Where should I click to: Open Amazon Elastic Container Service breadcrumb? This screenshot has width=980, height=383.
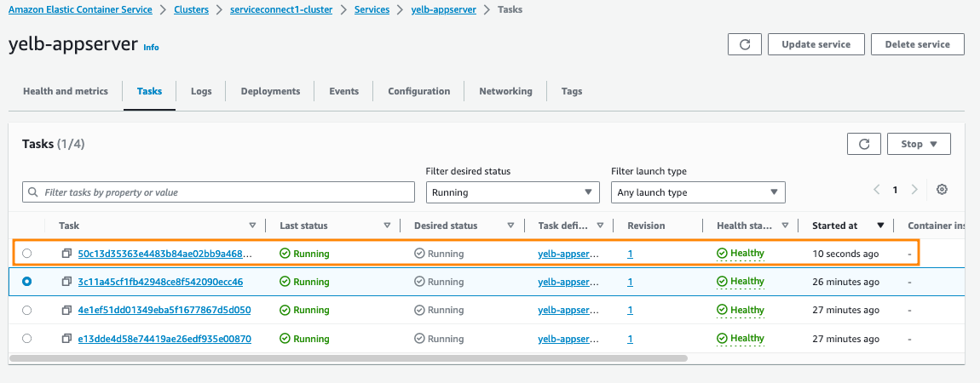point(81,10)
